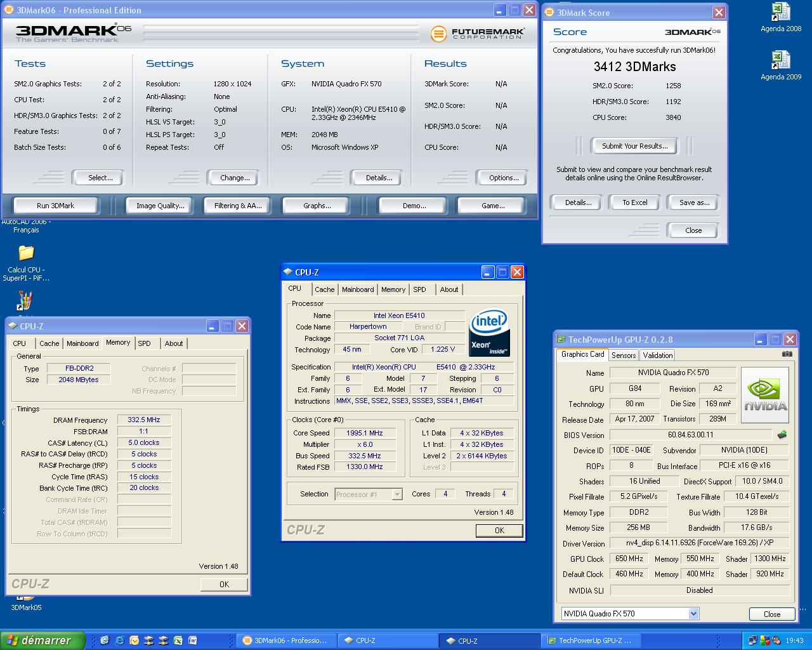
Task: Open the Calcul CPU - SuperPI folder icon
Action: [x=26, y=263]
